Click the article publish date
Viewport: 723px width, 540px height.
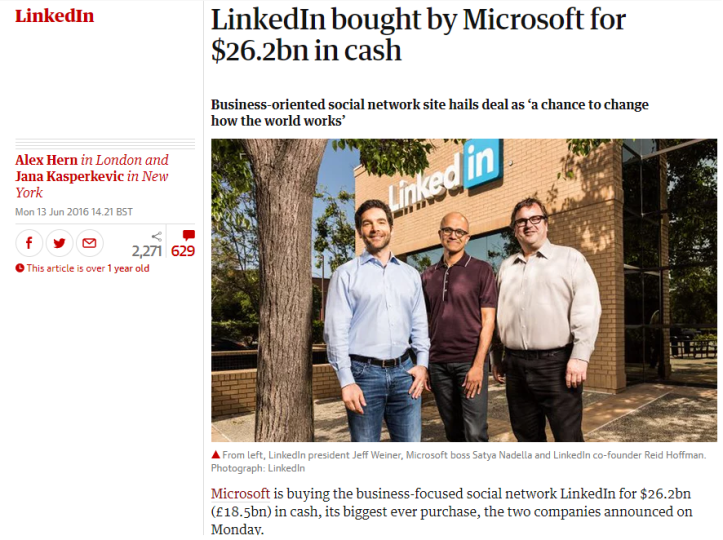73,212
